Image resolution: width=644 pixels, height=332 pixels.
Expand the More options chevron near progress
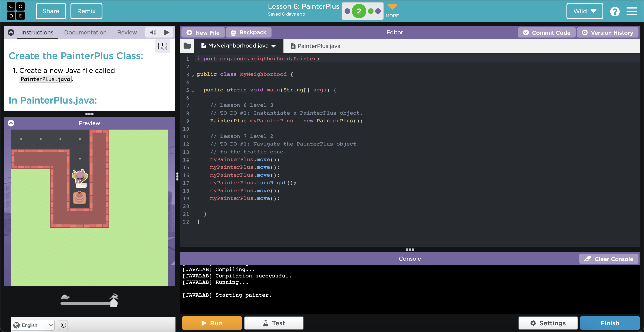click(x=390, y=7)
